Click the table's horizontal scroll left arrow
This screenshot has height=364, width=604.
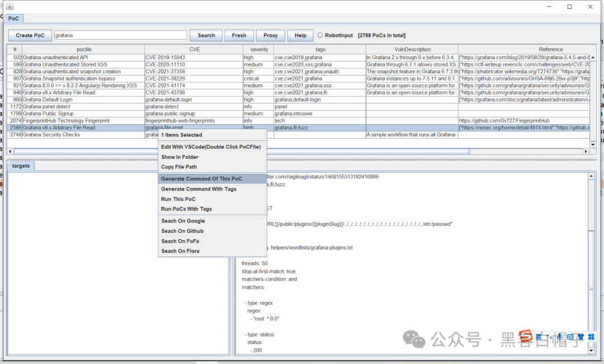coord(11,152)
